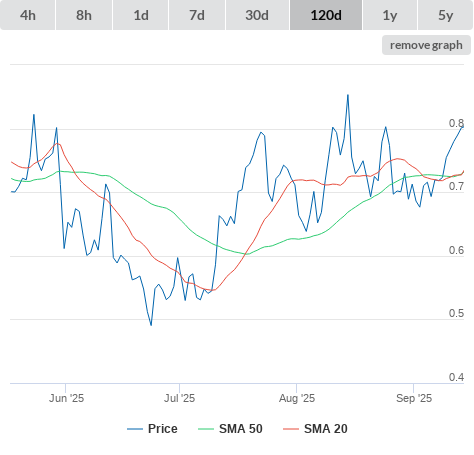Switch to the 4h time range
Viewport: 474px width, 455px height.
click(x=28, y=15)
